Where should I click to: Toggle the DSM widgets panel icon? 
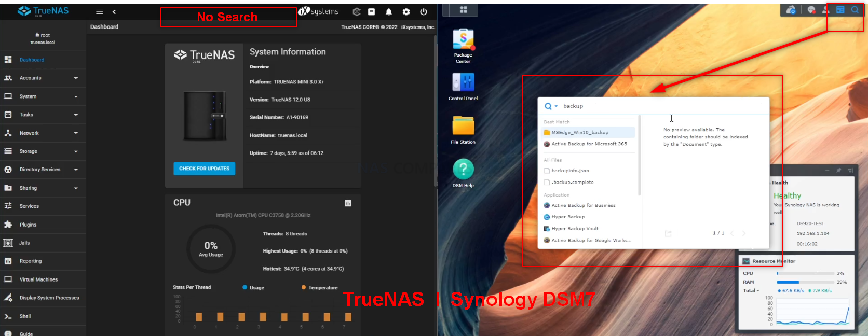click(840, 10)
